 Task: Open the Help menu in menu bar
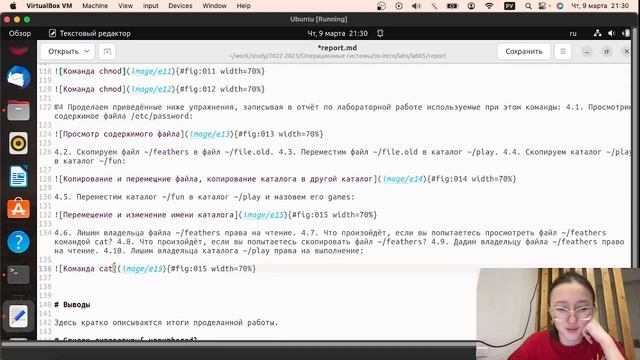click(244, 6)
